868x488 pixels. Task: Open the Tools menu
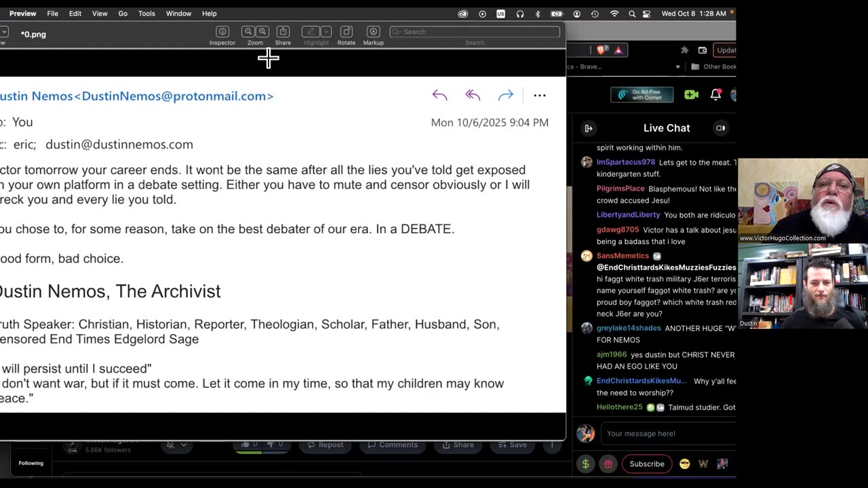(x=146, y=14)
